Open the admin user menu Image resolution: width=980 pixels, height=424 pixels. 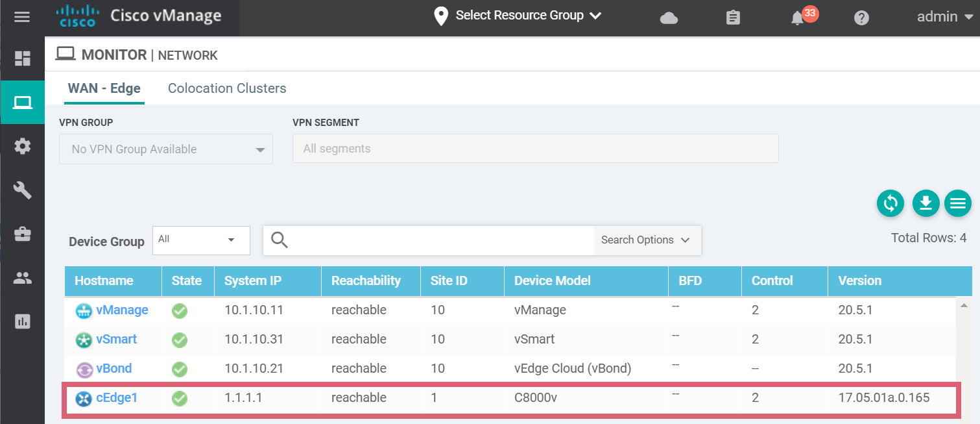pyautogui.click(x=945, y=17)
